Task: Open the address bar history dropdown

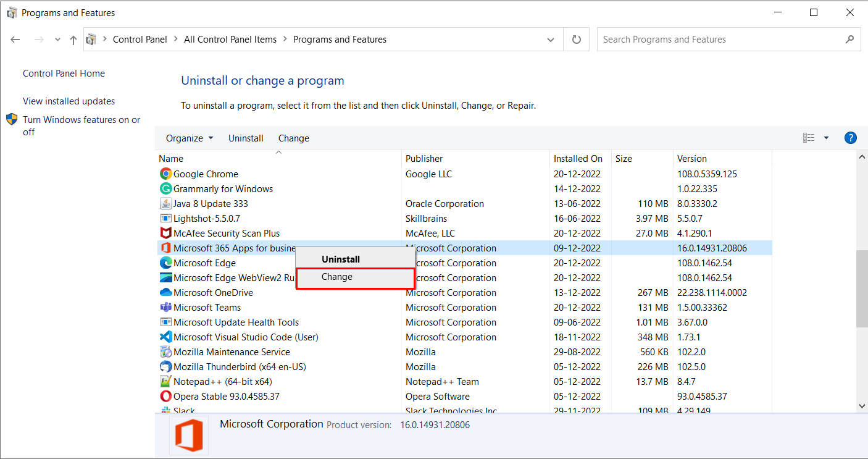Action: (x=550, y=39)
